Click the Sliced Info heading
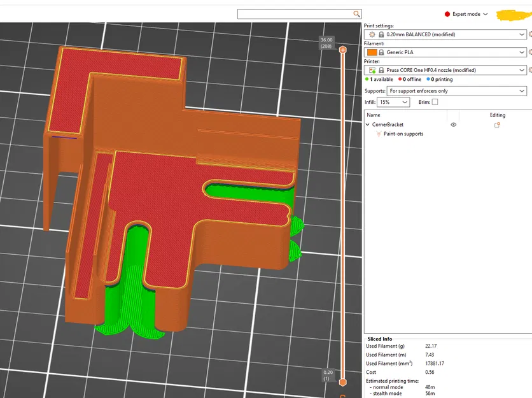 380,339
